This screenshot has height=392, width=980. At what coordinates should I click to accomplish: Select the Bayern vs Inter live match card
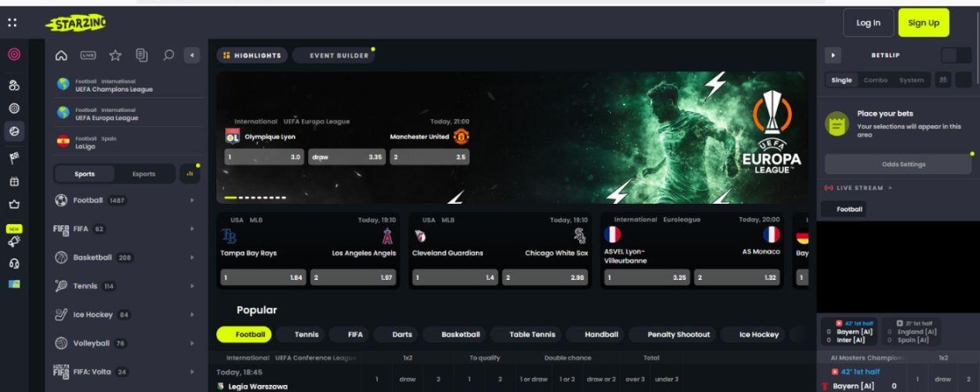pyautogui.click(x=848, y=332)
